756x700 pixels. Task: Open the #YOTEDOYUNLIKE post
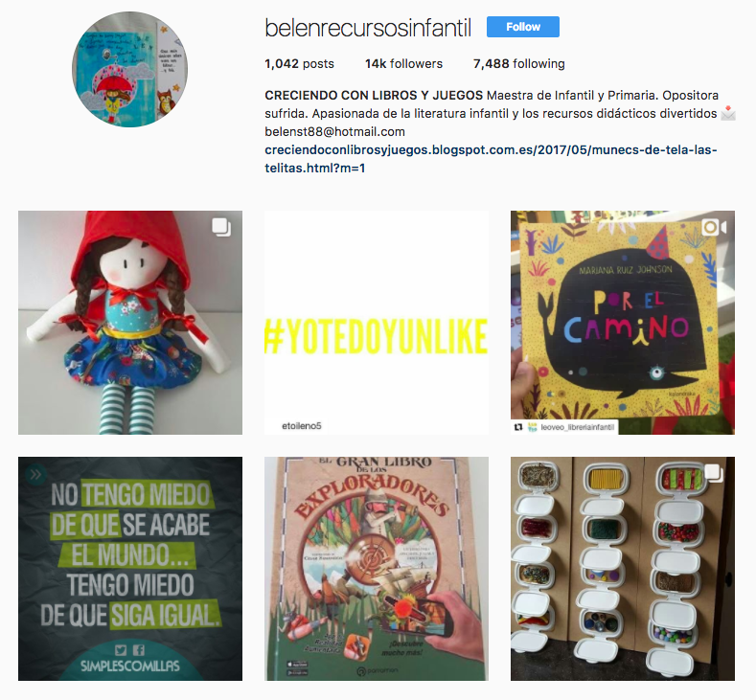377,323
